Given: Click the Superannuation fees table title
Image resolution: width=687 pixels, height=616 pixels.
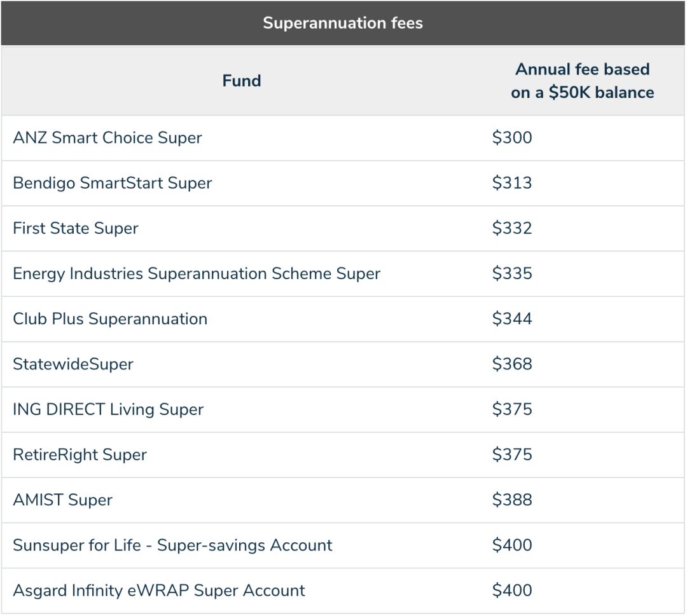Looking at the screenshot, I should pyautogui.click(x=343, y=24).
